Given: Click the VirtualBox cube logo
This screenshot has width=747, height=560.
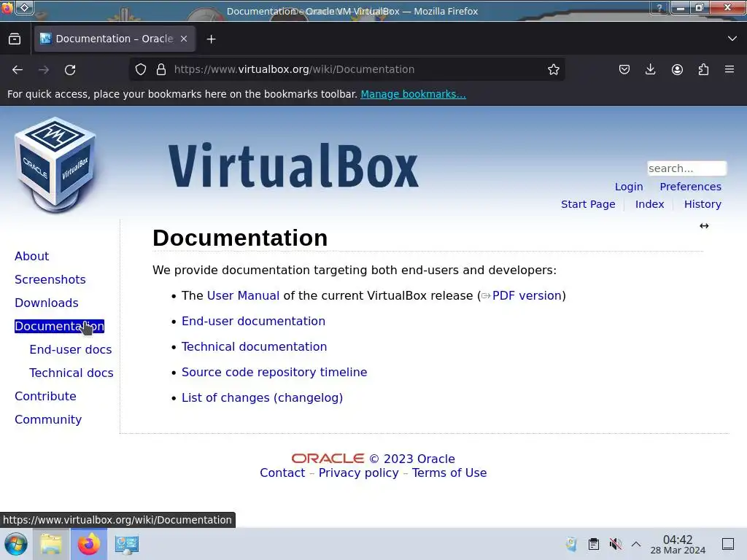Looking at the screenshot, I should click(x=55, y=165).
